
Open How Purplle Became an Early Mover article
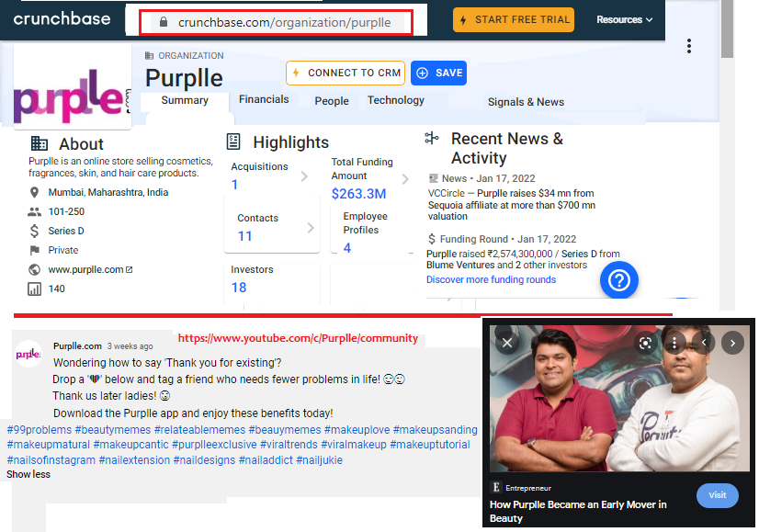pyautogui.click(x=578, y=511)
